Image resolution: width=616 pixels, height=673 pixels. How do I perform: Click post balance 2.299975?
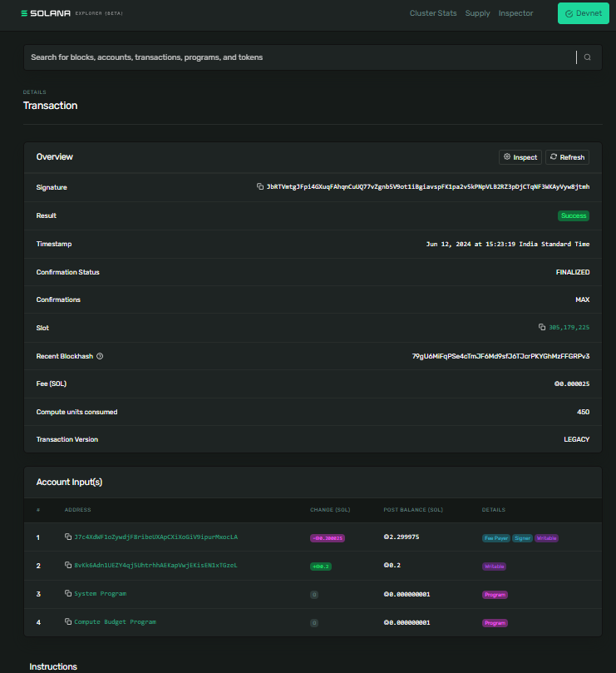click(x=402, y=537)
